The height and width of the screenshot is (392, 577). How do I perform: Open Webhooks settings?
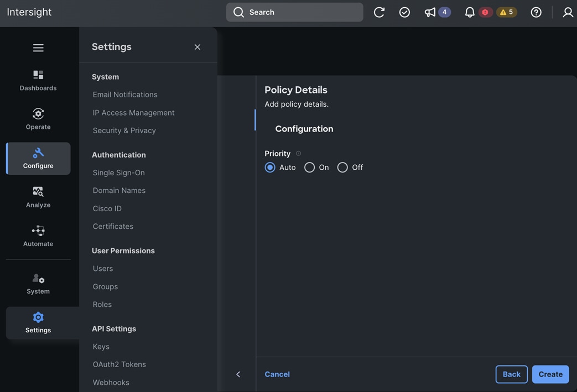pyautogui.click(x=111, y=383)
